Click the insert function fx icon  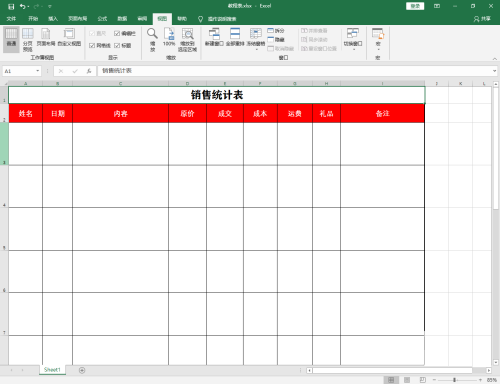coord(89,71)
